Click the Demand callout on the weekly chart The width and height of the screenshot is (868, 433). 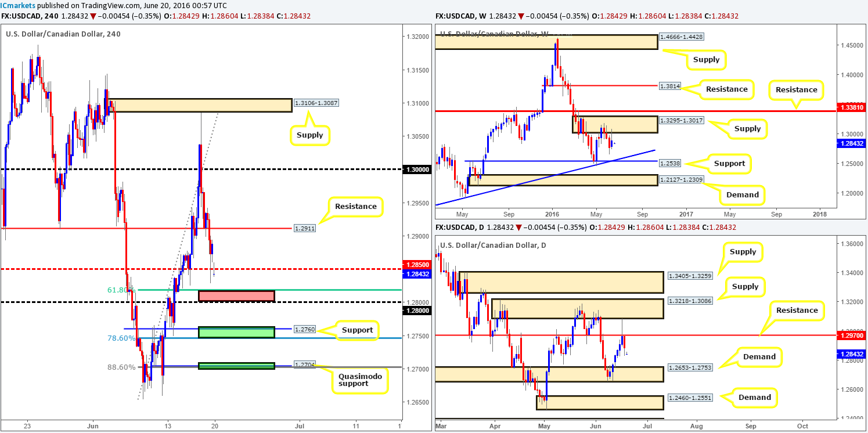743,194
